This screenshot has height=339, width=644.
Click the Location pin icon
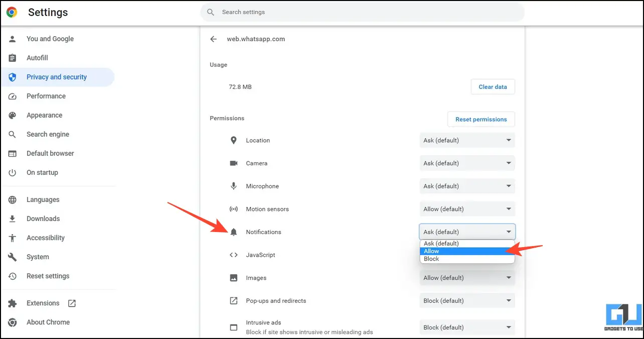point(234,140)
